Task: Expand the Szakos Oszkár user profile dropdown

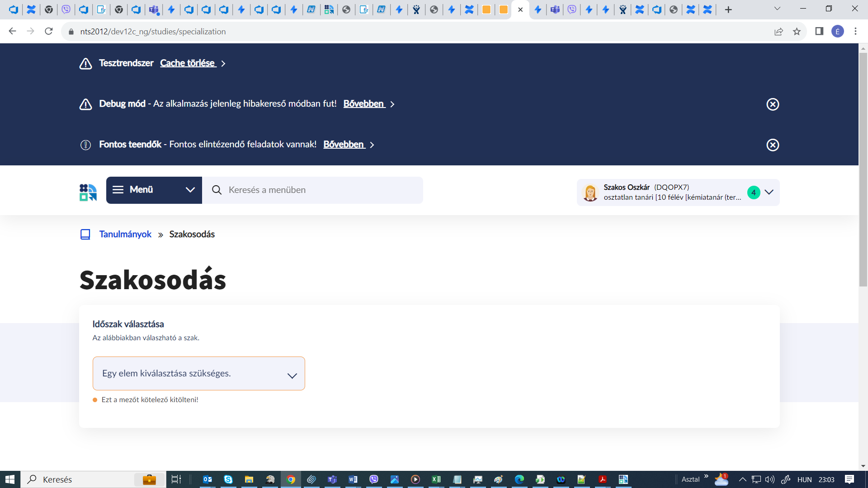Action: [x=769, y=192]
